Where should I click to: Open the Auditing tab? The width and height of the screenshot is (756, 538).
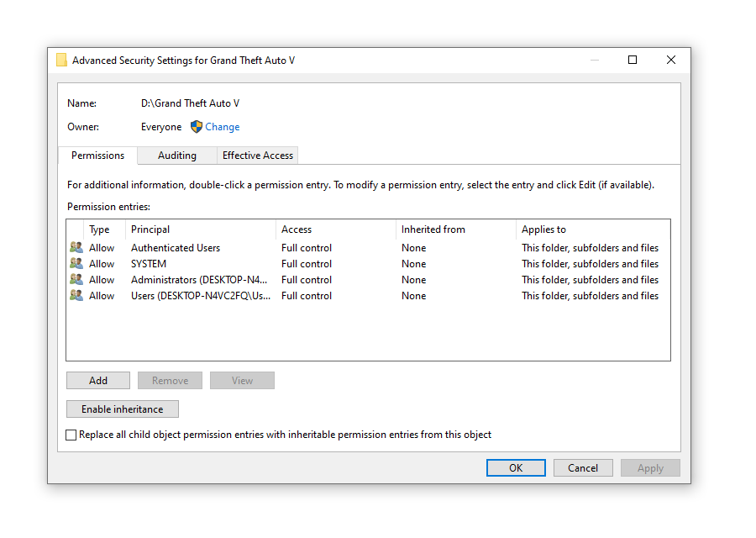[x=177, y=156]
